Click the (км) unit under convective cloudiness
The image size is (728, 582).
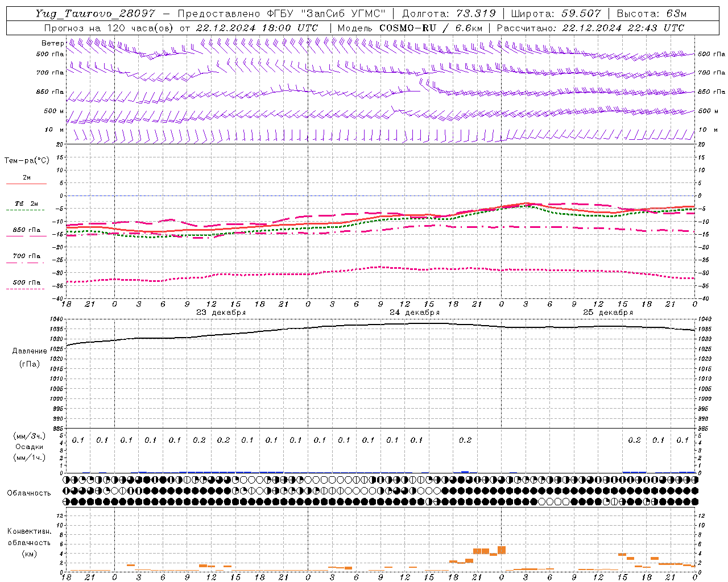pyautogui.click(x=30, y=554)
